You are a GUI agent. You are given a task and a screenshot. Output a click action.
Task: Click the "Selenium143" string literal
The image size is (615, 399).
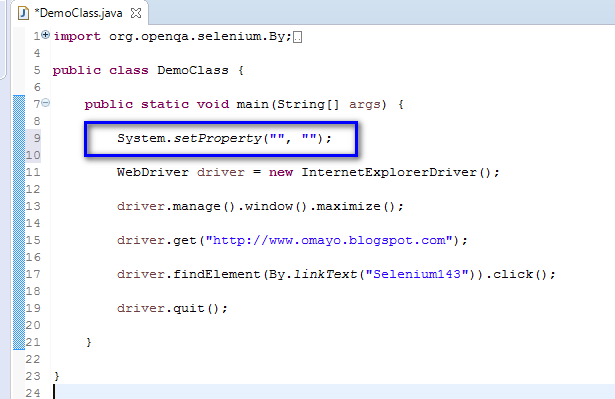(417, 274)
